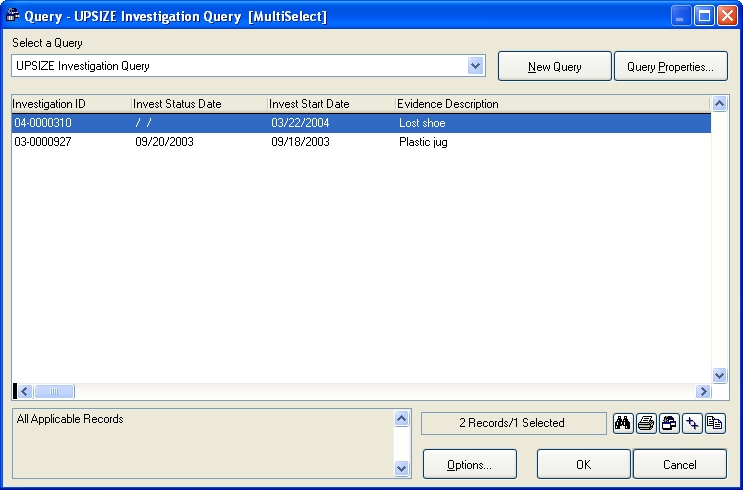This screenshot has width=743, height=490.
Task: Click the 03/22/2004 start date cell
Action: tap(300, 123)
